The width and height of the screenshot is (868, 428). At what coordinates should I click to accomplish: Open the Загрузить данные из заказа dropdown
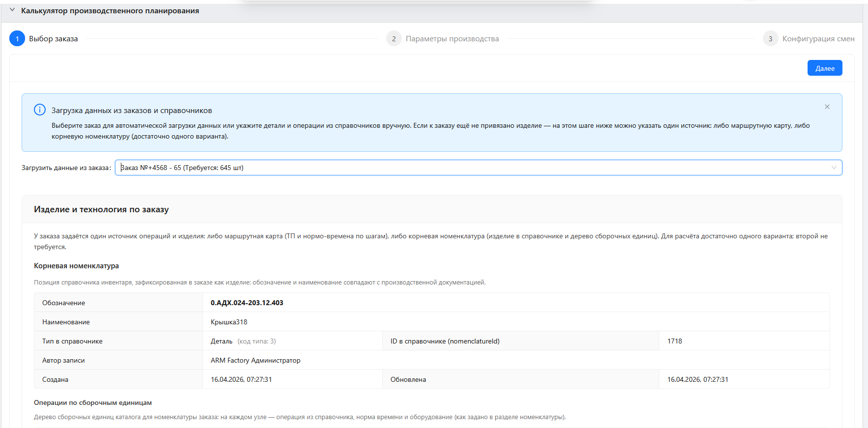478,168
